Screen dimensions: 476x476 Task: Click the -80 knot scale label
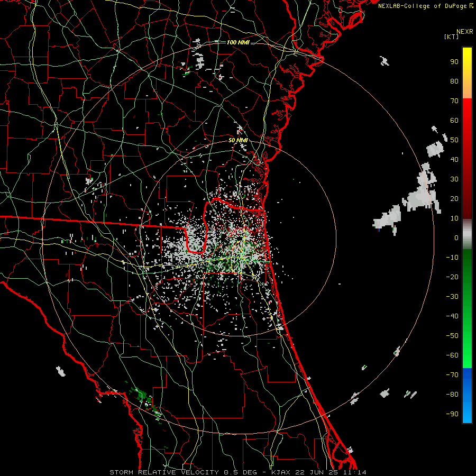(452, 395)
